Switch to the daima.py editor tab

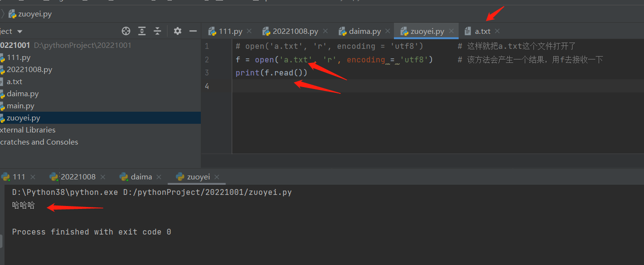[x=365, y=31]
